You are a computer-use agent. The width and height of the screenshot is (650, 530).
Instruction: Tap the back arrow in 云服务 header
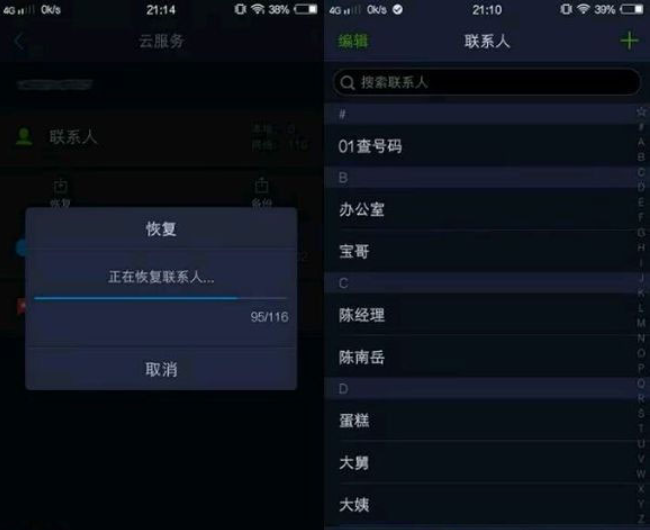tap(19, 41)
